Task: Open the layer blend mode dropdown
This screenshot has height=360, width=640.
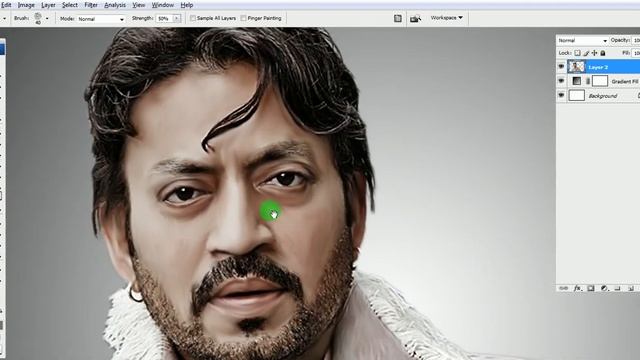Action: pos(582,40)
